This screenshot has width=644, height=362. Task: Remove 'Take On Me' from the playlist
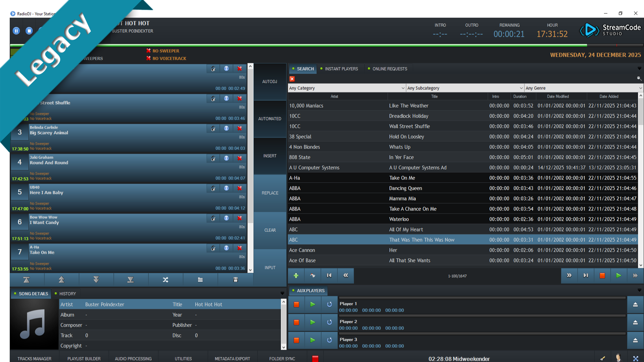tap(239, 248)
